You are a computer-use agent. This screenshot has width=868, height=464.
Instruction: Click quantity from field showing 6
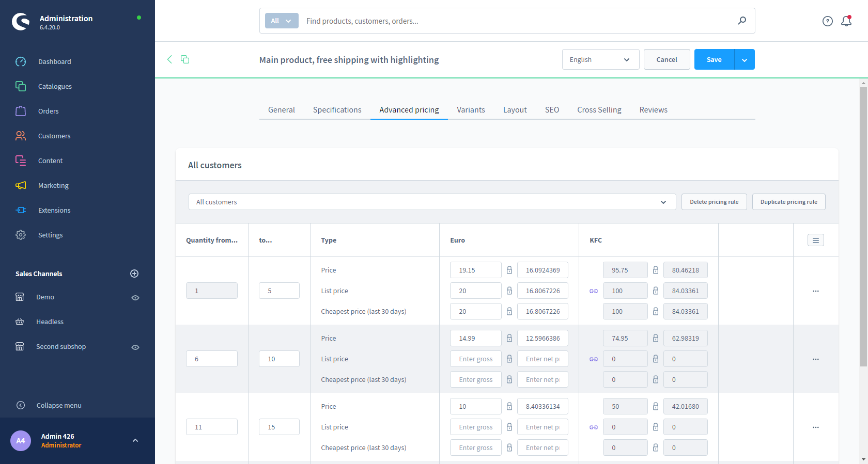[x=212, y=359]
